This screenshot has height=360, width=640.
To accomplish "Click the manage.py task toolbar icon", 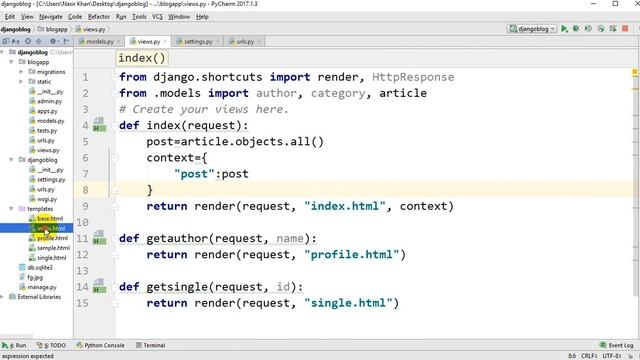I will point(613,29).
